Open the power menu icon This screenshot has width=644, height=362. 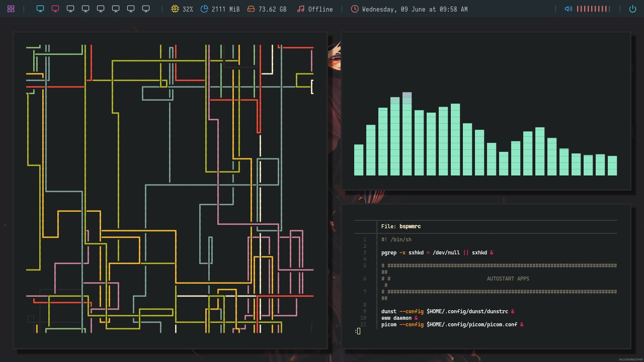coord(632,9)
